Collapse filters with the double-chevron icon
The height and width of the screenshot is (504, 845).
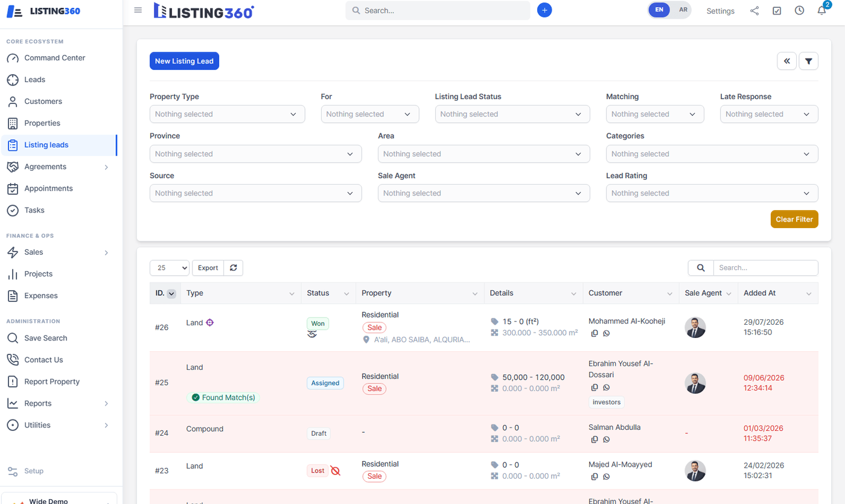click(x=786, y=61)
